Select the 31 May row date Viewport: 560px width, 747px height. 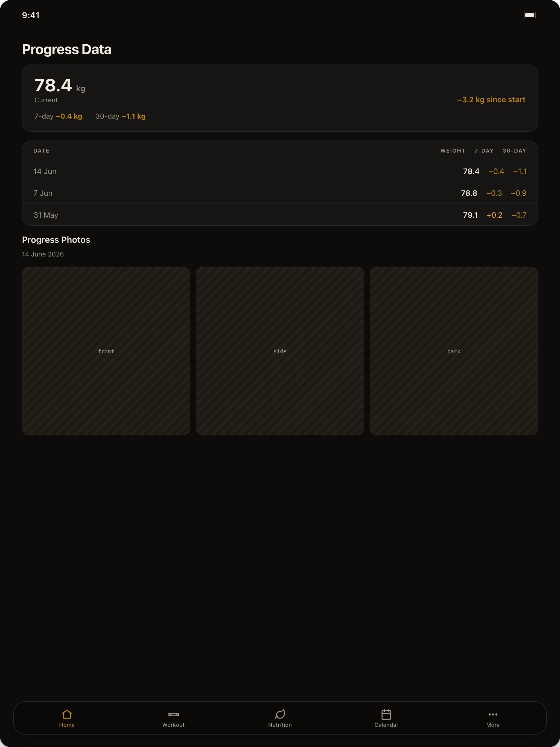tap(46, 215)
